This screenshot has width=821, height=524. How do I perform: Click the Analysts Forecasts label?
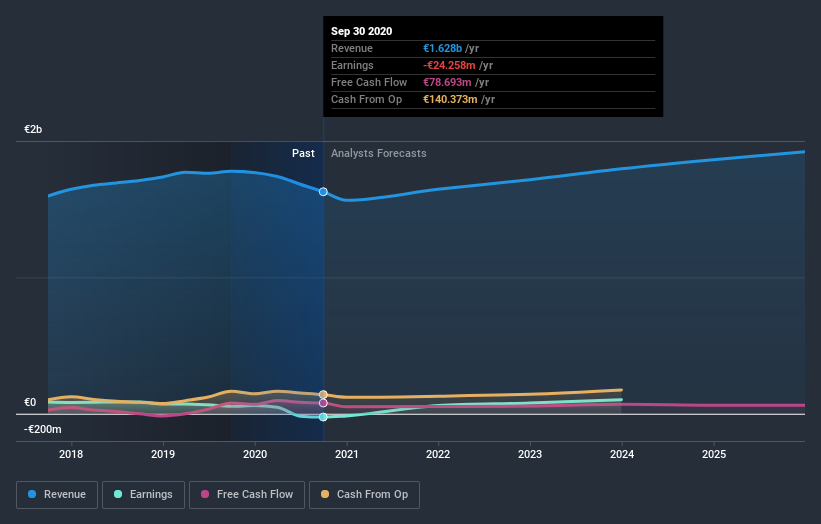379,153
